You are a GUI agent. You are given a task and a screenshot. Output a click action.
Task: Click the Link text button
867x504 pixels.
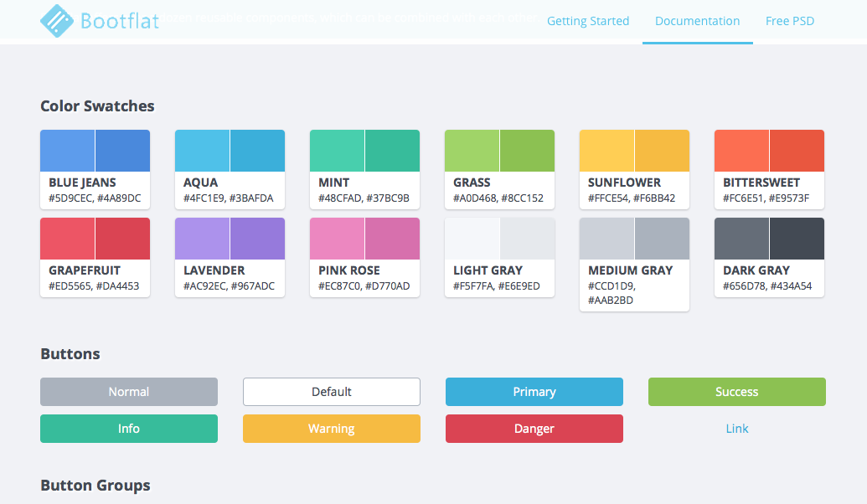(737, 429)
